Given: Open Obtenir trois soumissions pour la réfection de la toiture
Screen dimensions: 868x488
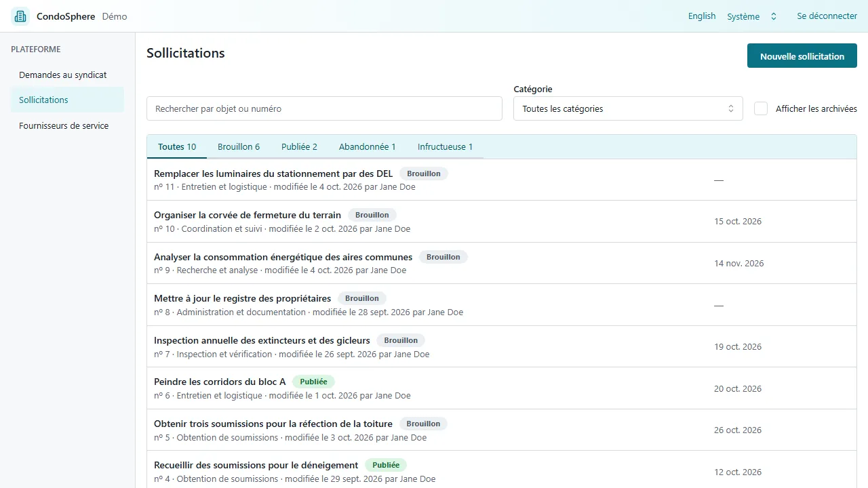Looking at the screenshot, I should pyautogui.click(x=273, y=424).
